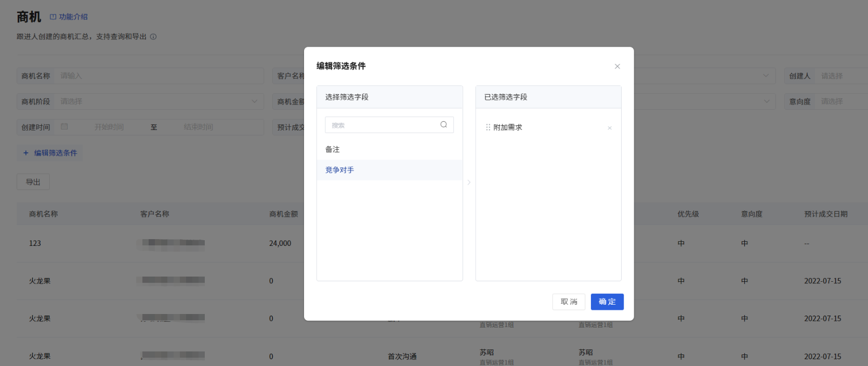Screen dimensions: 868x366
Task: Set the 结束时间 date field
Action: pos(199,127)
